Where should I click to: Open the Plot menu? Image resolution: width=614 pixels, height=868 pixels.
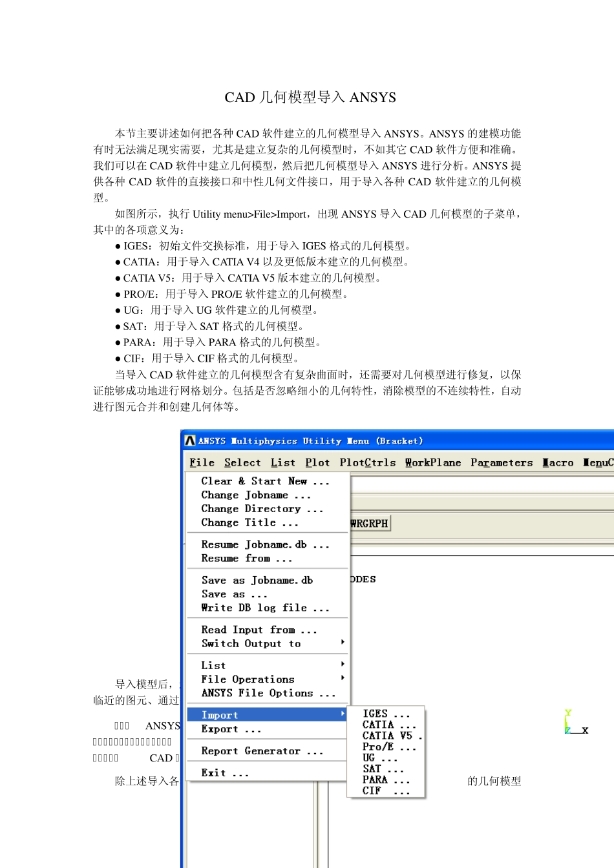tap(317, 462)
